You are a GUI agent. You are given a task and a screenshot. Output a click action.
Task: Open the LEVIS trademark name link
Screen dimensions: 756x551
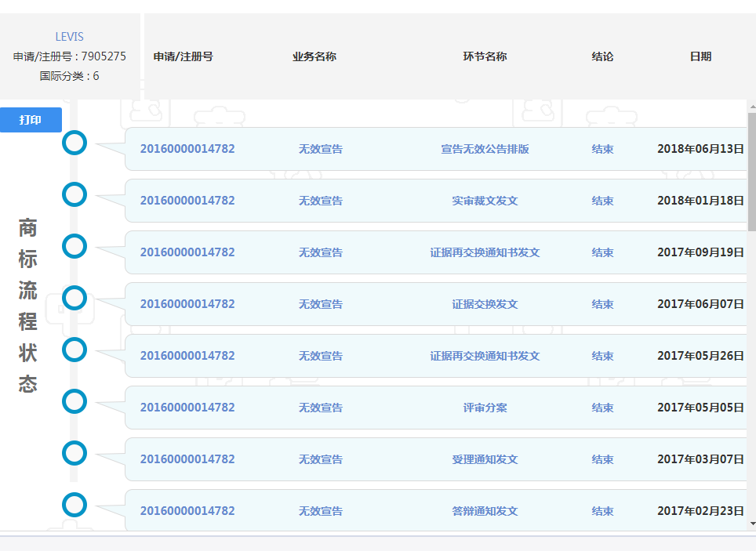click(69, 37)
